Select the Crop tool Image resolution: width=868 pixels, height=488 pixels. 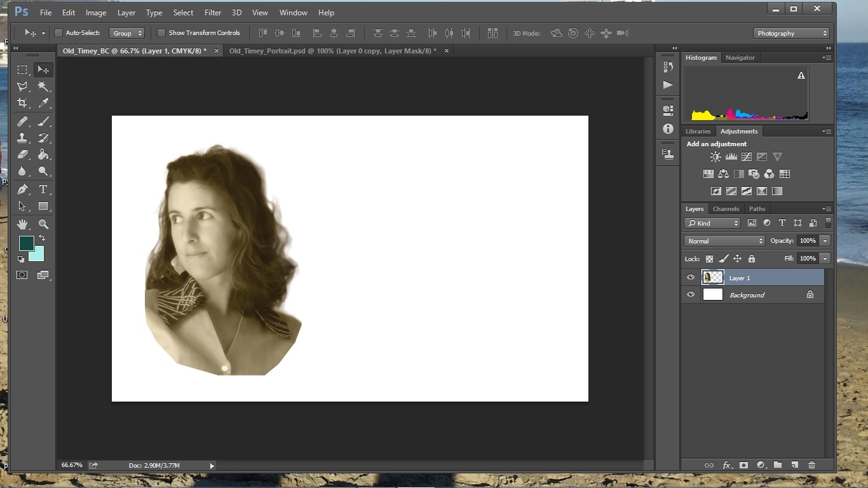(x=22, y=104)
